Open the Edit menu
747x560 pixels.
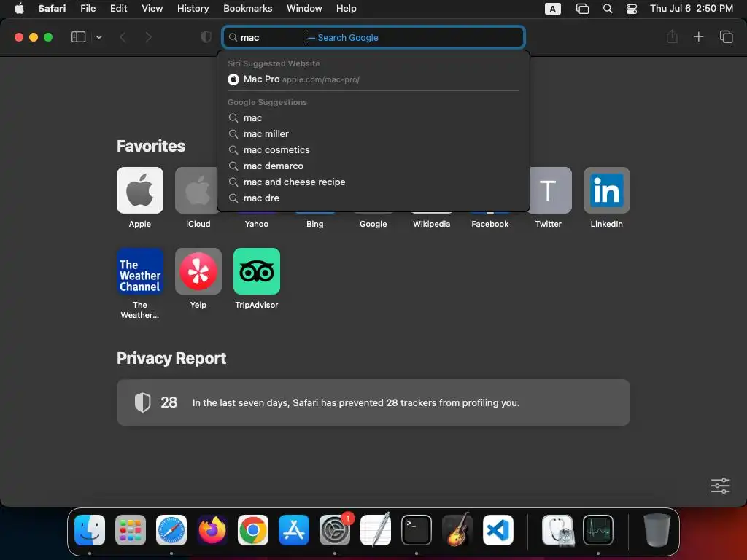click(x=118, y=9)
